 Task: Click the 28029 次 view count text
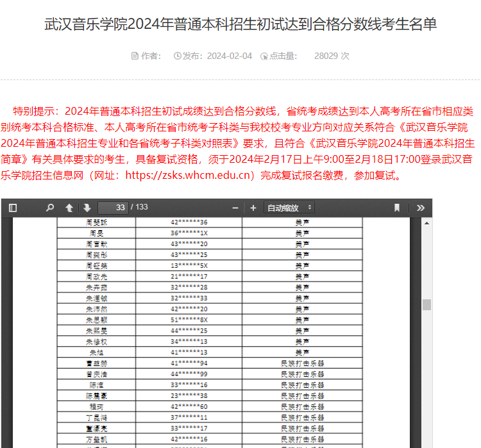click(332, 56)
